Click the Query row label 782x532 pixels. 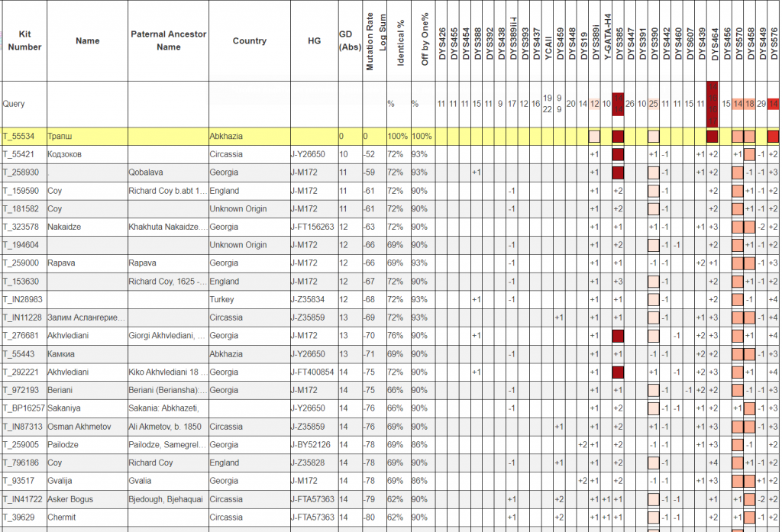[x=14, y=104]
